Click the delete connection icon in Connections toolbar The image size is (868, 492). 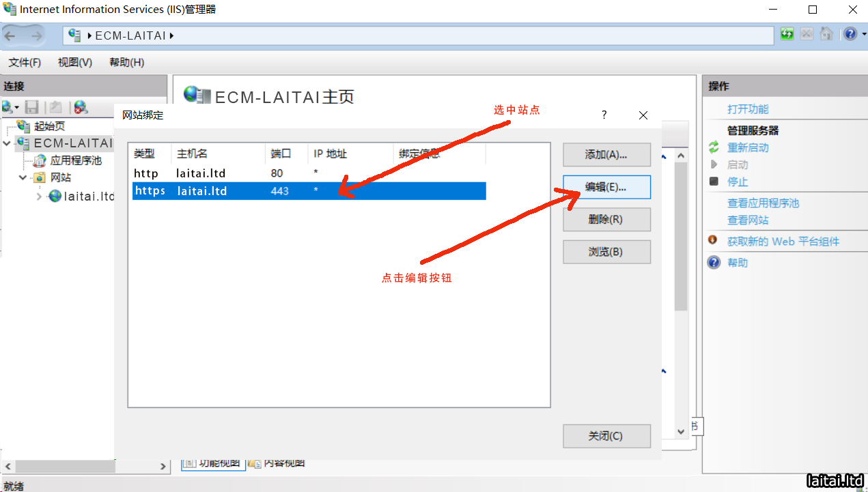(x=81, y=107)
